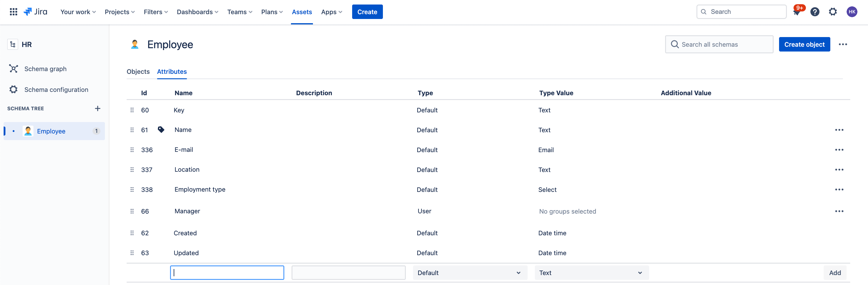The height and width of the screenshot is (285, 868).
Task: Expand the Plans menu
Action: point(272,12)
